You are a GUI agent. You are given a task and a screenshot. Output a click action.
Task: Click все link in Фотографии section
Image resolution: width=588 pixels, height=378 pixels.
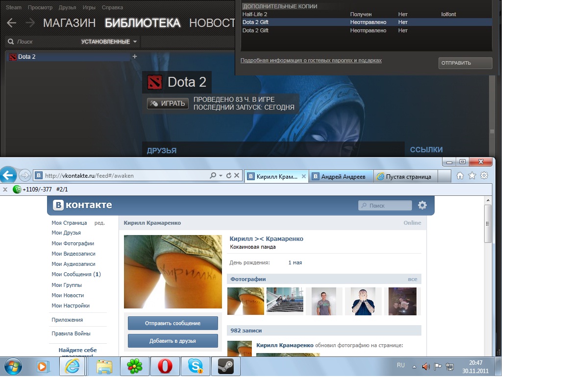(x=413, y=279)
